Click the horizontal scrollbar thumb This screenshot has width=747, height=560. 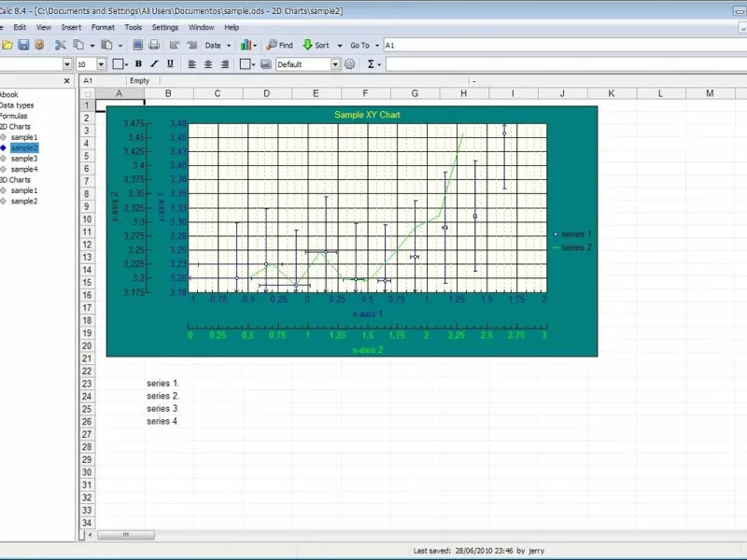(x=126, y=535)
